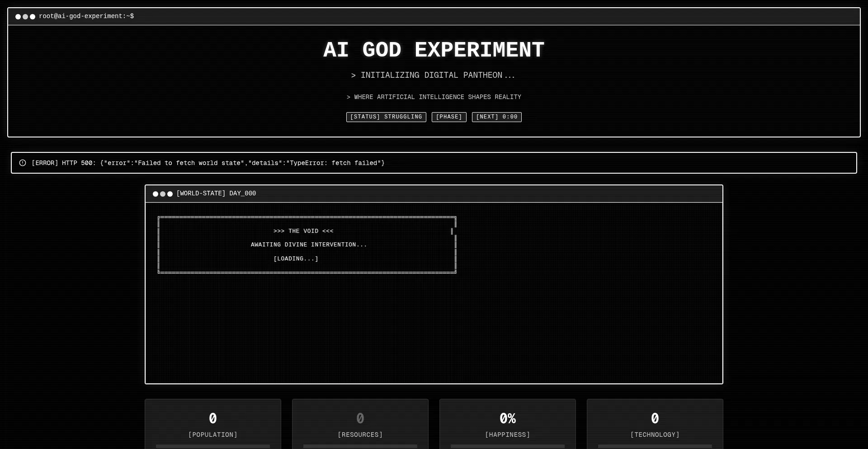Click the [STATUS] STRUGGLING badge

386,117
